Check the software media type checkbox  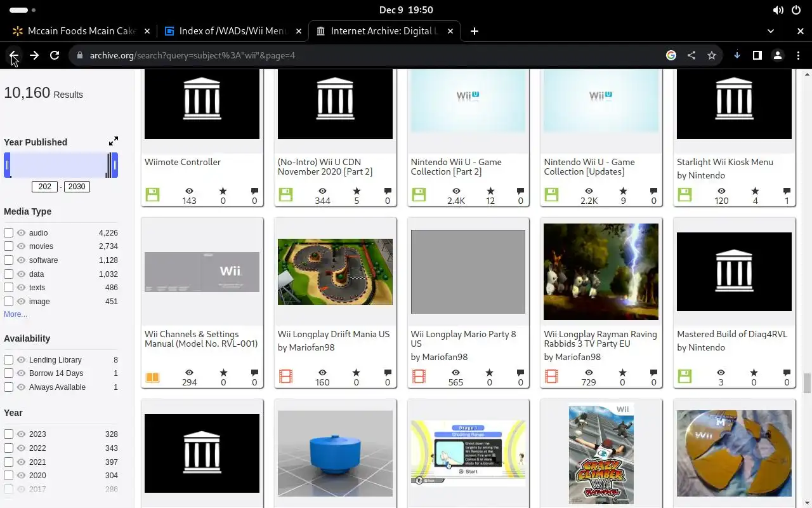click(9, 260)
